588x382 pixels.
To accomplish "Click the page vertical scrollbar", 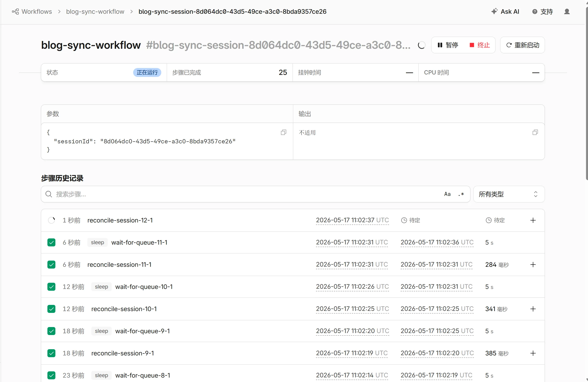I will (x=587, y=94).
